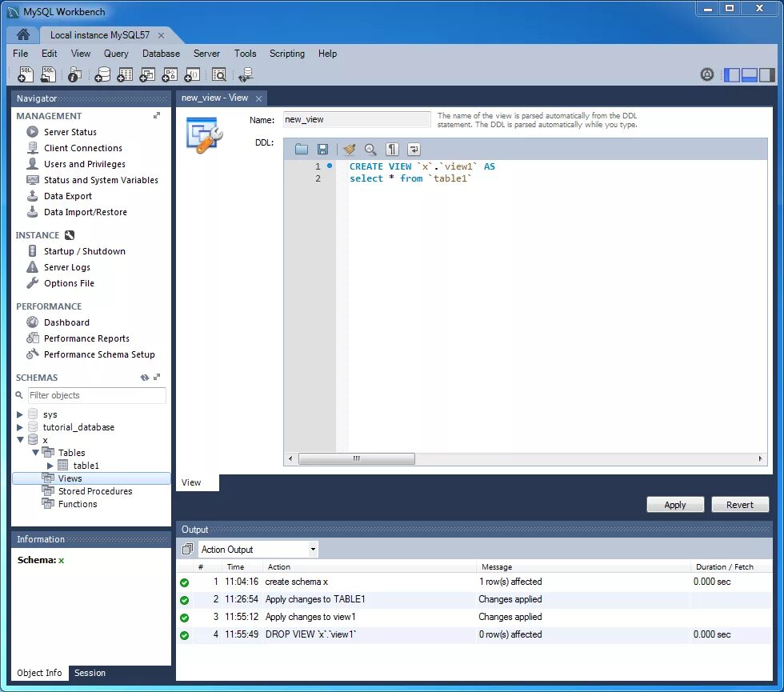Click create new view toolbar icon
The height and width of the screenshot is (692, 784).
pos(147,74)
